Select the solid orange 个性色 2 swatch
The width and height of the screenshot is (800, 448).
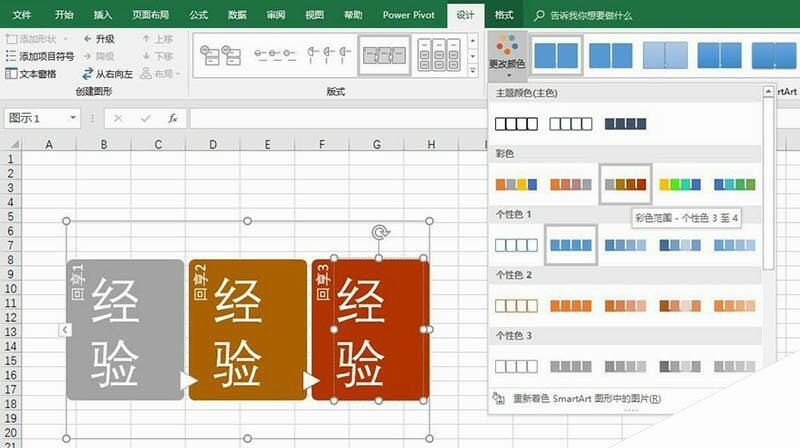click(x=570, y=305)
